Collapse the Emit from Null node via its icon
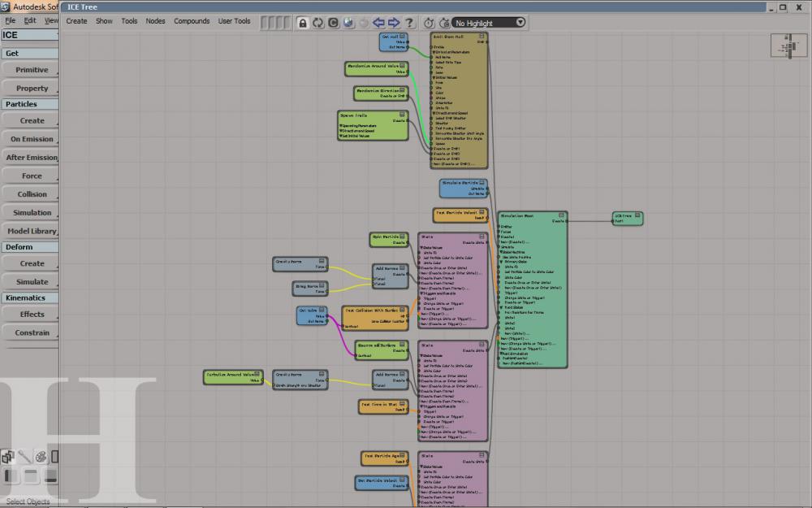Screen dimensions: 812x508 click(482, 37)
